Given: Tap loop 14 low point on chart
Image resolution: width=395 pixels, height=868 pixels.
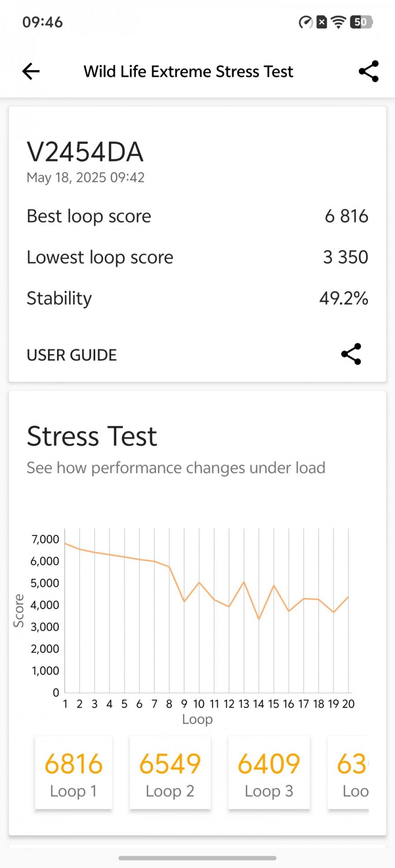Looking at the screenshot, I should (x=259, y=619).
